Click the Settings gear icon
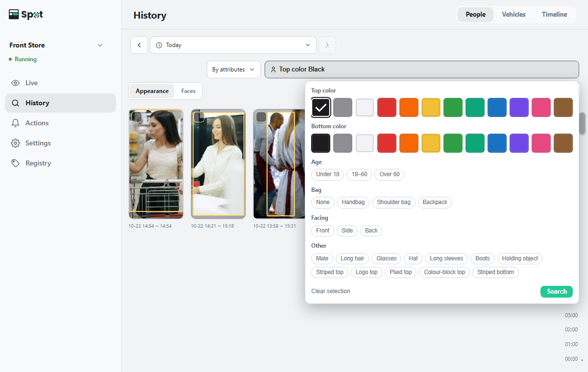Viewport: 588px width, 372px height. (16, 143)
